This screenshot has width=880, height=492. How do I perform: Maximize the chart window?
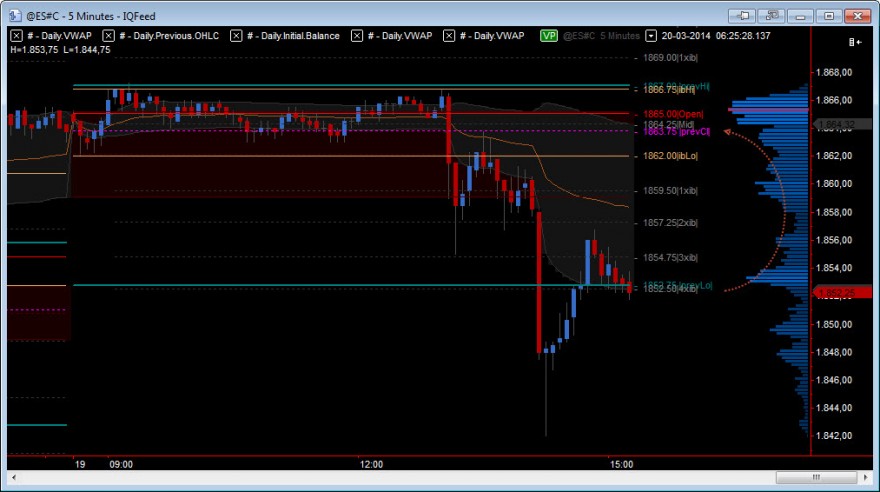(829, 16)
